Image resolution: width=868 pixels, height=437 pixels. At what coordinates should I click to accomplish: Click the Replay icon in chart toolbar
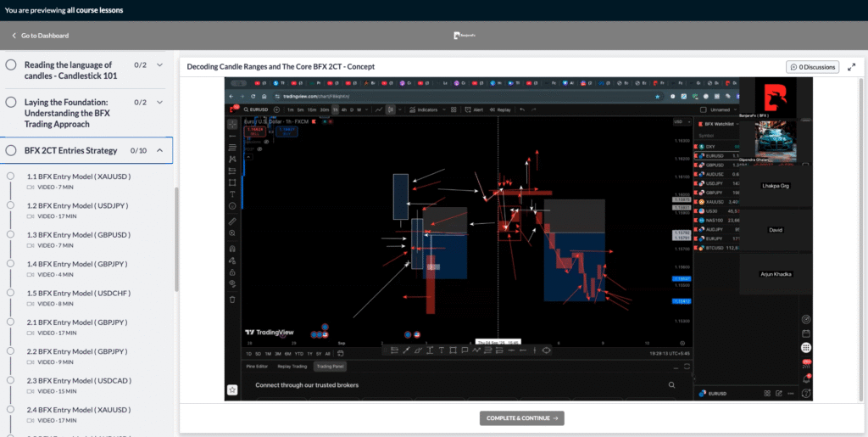[x=500, y=109]
